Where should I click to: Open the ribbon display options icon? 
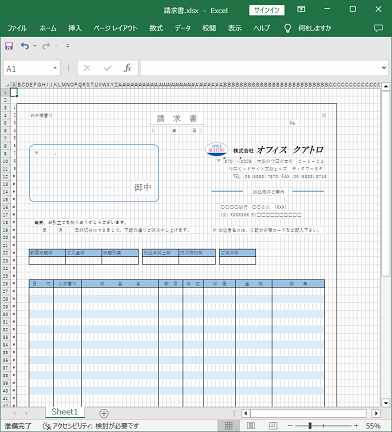pyautogui.click(x=301, y=9)
